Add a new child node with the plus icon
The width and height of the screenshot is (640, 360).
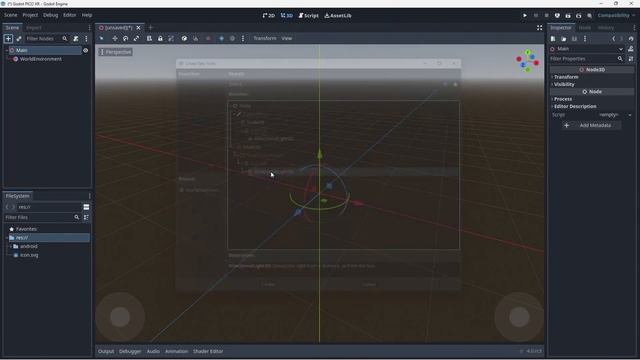point(8,39)
